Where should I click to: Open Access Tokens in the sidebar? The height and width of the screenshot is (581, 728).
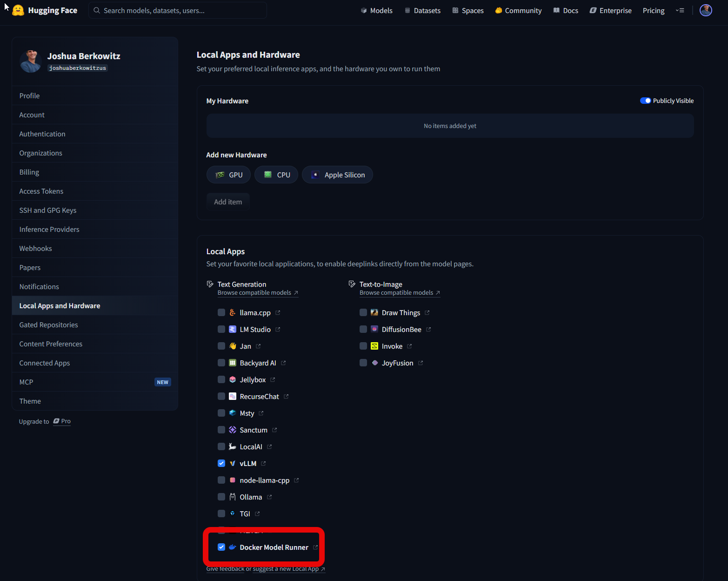[95, 191]
